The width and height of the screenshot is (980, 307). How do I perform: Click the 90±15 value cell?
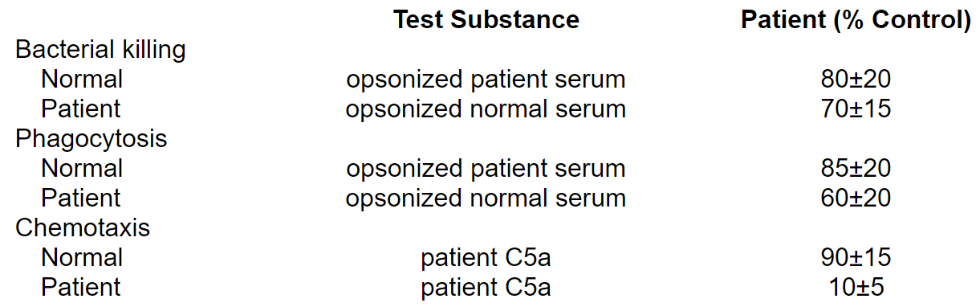pyautogui.click(x=856, y=258)
